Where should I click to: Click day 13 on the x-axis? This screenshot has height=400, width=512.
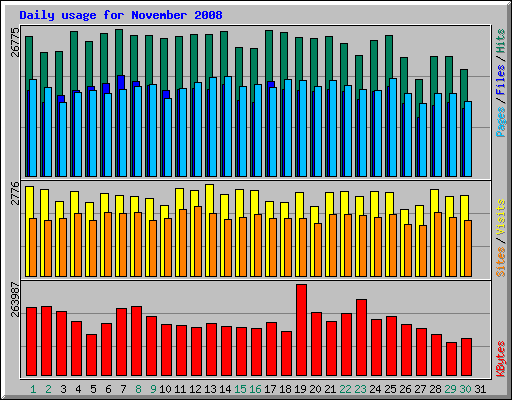210,389
